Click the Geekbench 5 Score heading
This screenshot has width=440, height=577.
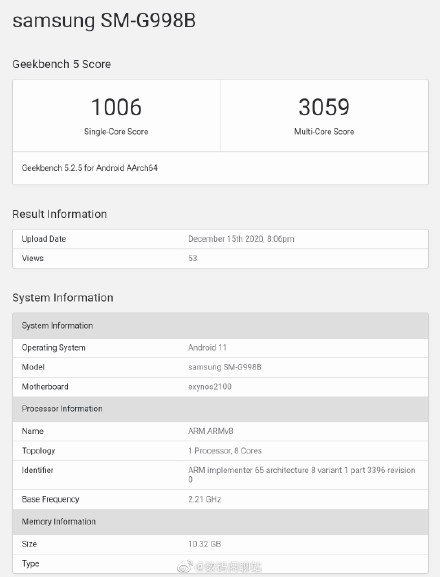tap(62, 64)
